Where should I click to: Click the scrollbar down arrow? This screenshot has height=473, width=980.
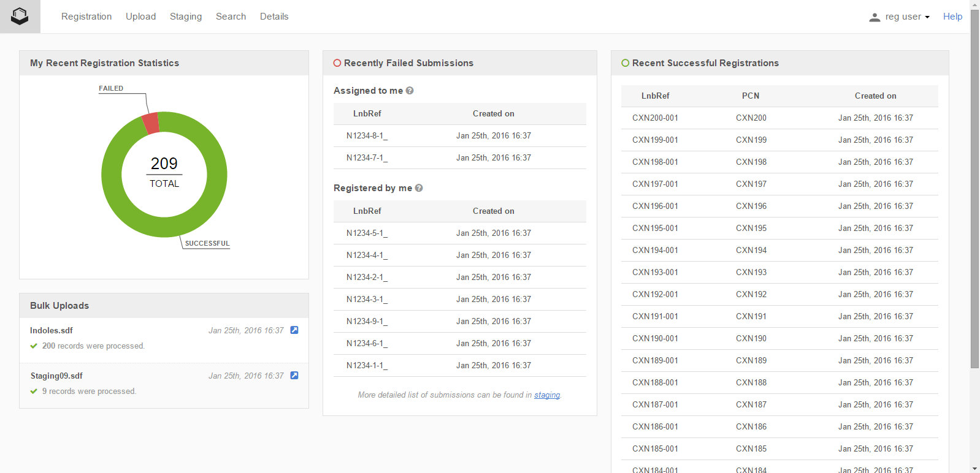pyautogui.click(x=975, y=468)
